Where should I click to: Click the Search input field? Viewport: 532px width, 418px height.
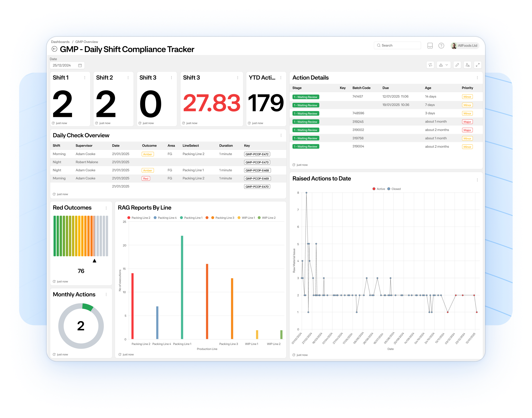coord(397,45)
